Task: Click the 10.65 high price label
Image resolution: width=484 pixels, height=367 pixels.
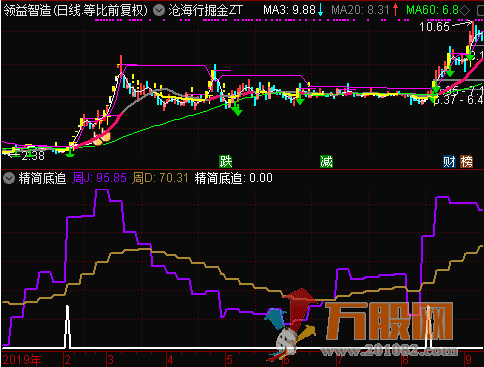Action: tap(435, 26)
